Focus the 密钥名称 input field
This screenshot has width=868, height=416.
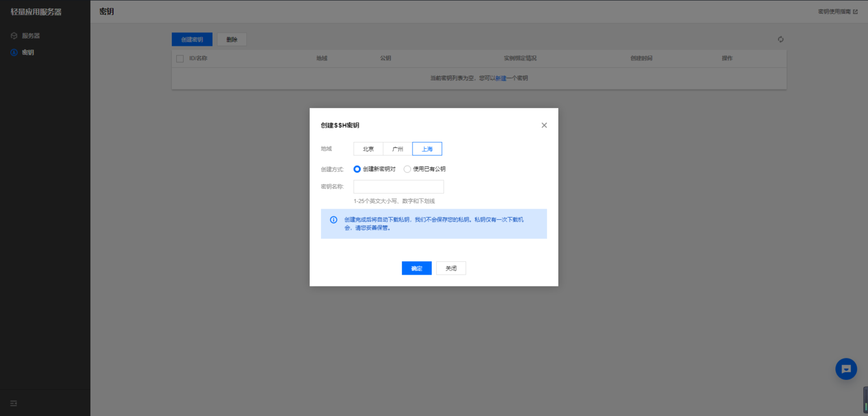(398, 187)
